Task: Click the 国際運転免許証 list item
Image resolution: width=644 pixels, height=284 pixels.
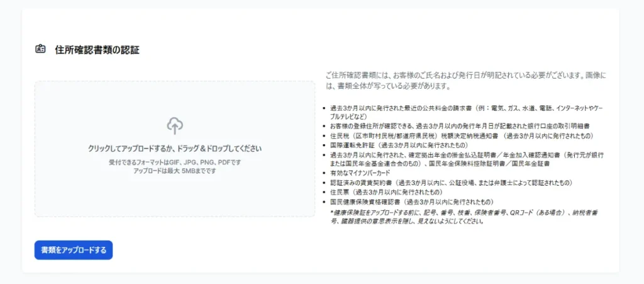Action: 399,145
